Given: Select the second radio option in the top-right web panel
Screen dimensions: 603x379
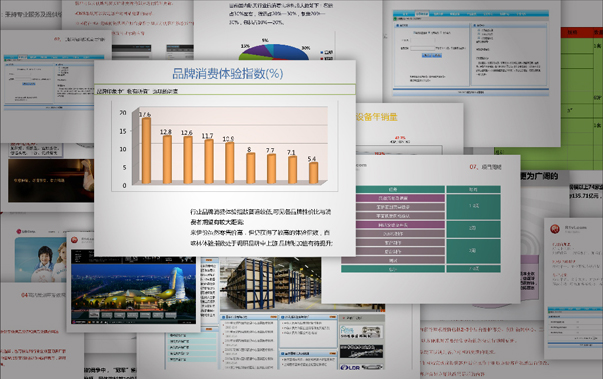Looking at the screenshot, I should [x=479, y=34].
